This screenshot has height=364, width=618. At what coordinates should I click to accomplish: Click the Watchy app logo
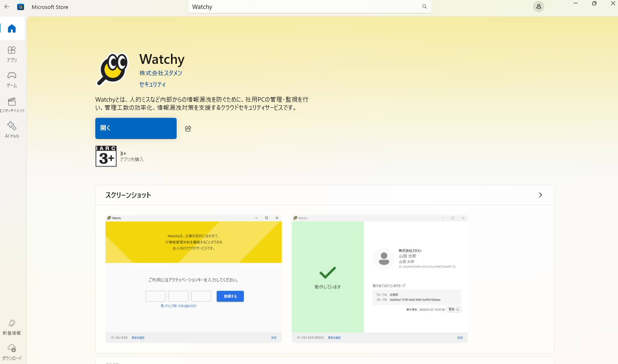click(112, 70)
